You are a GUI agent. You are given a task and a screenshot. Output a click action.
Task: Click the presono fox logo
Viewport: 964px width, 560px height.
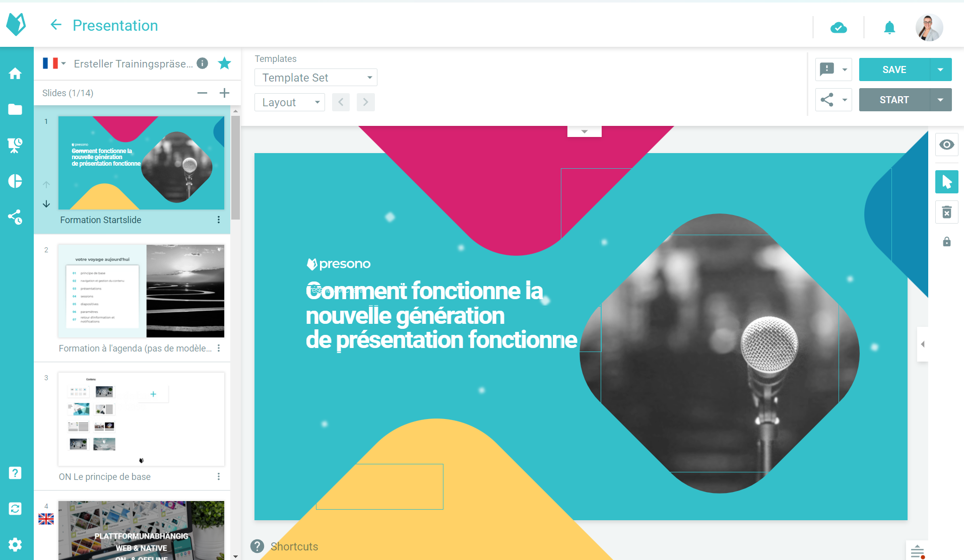click(x=16, y=24)
